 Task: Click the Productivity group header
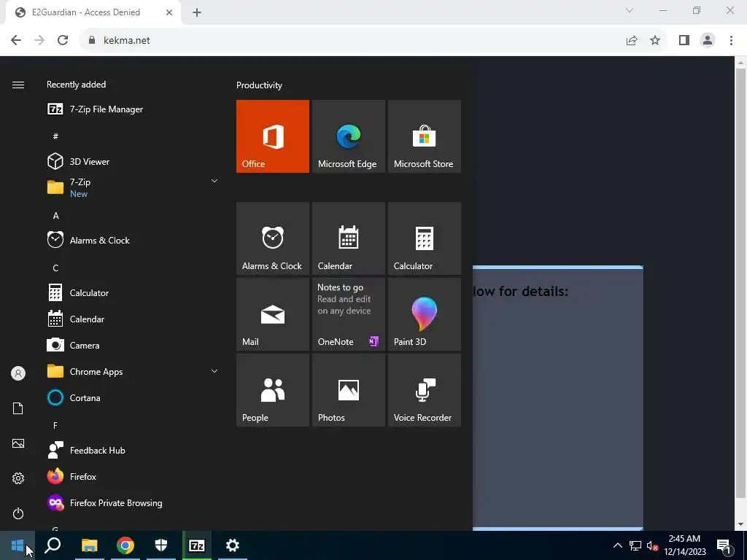click(x=259, y=85)
